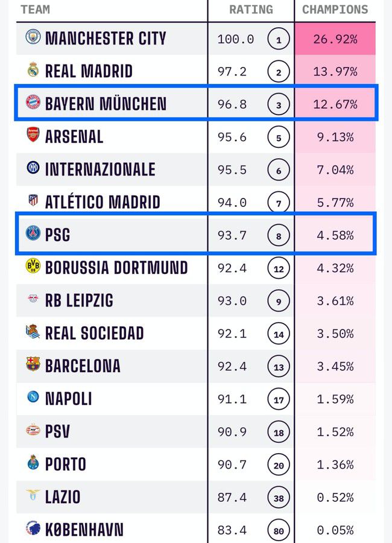The width and height of the screenshot is (392, 543).
Task: Open the REAL SOCIEDAD team name
Action: [x=95, y=332]
